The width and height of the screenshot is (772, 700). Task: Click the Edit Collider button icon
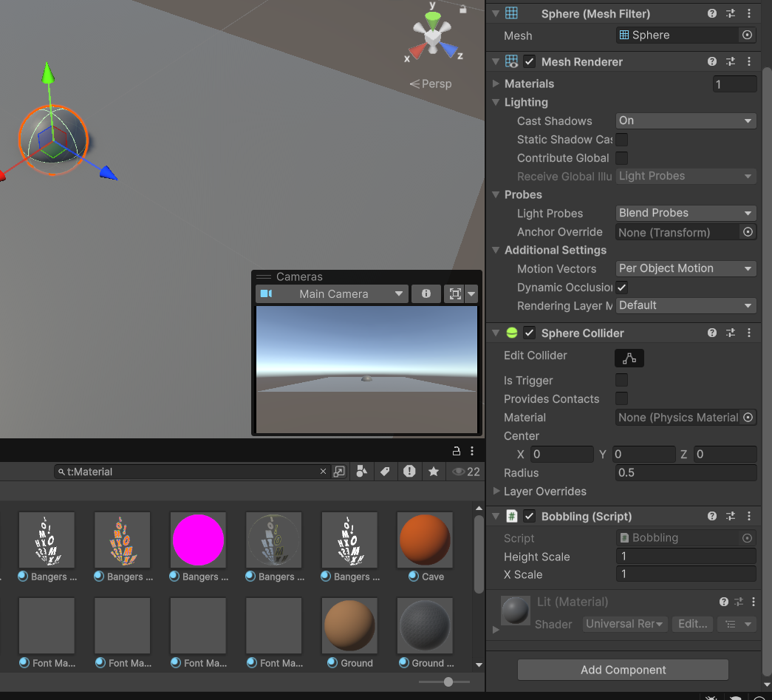[x=629, y=359]
